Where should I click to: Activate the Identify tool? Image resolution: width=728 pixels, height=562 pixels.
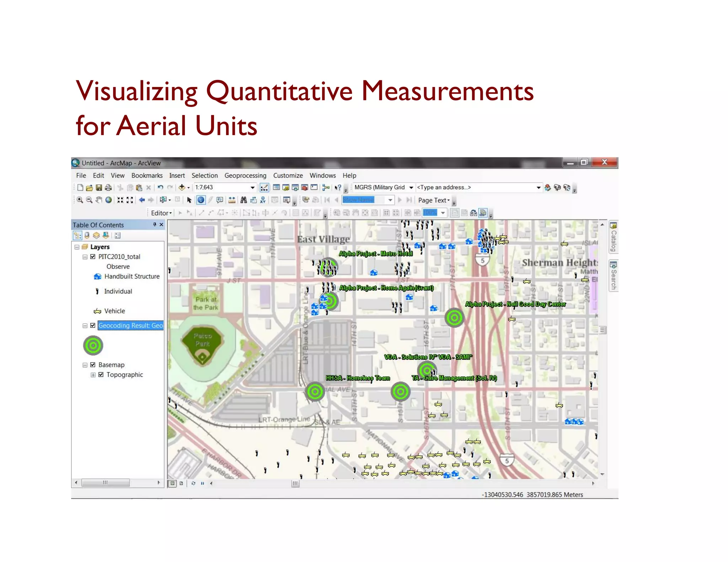coord(201,200)
